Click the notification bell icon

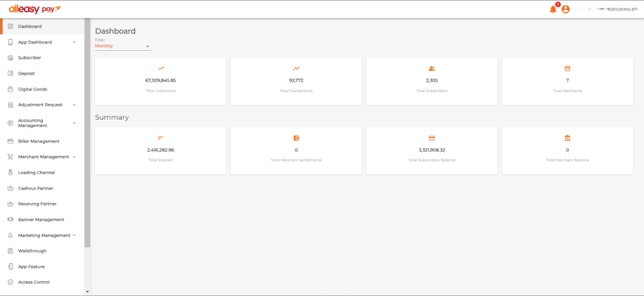553,9
